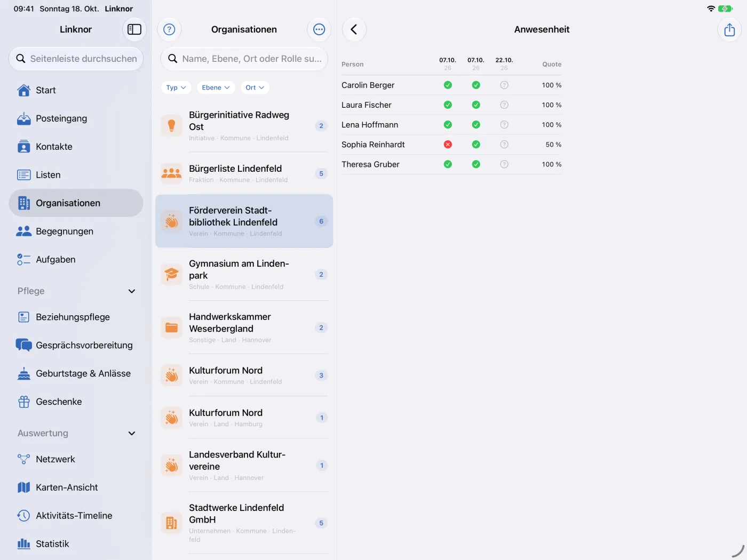Go back with the chevron button
The width and height of the screenshot is (747, 560).
354,29
